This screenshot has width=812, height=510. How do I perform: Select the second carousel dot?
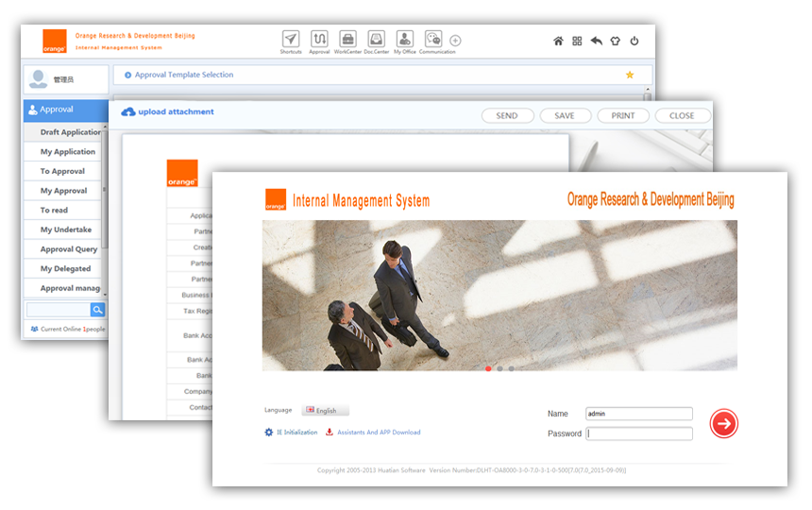(499, 368)
